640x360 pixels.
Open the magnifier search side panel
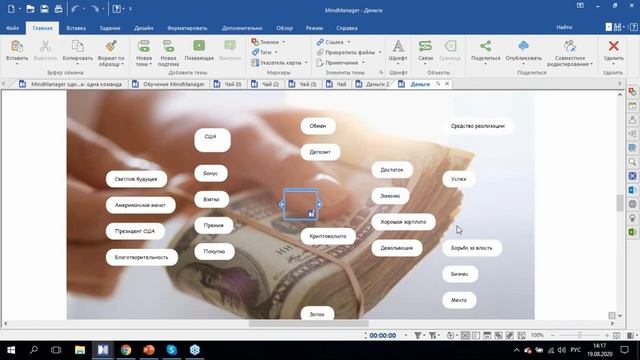point(632,162)
